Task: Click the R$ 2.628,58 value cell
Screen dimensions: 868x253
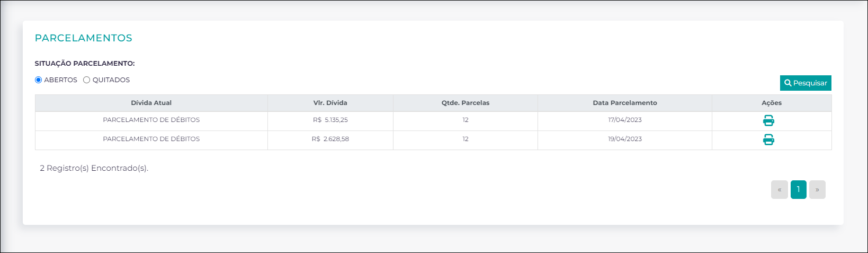Action: click(x=330, y=139)
